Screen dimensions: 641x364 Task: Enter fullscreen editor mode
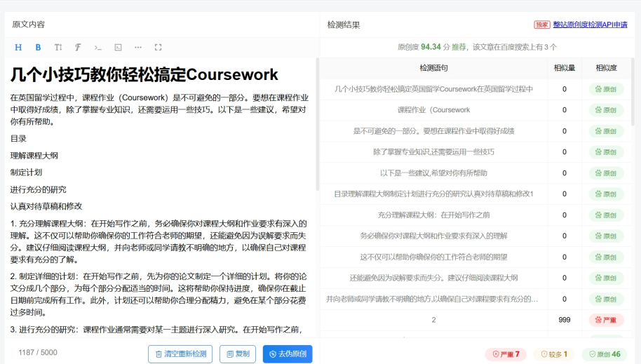pyautogui.click(x=158, y=48)
